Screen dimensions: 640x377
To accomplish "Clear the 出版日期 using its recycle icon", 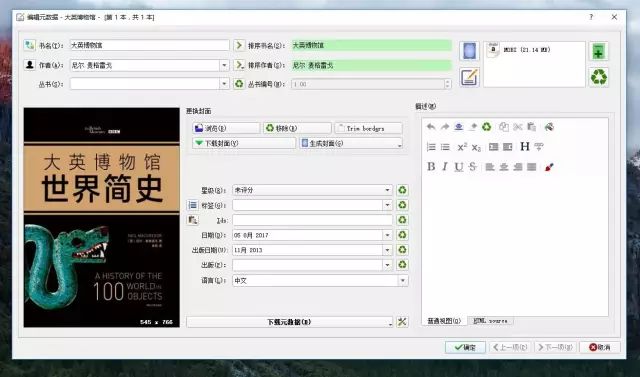I will (402, 250).
